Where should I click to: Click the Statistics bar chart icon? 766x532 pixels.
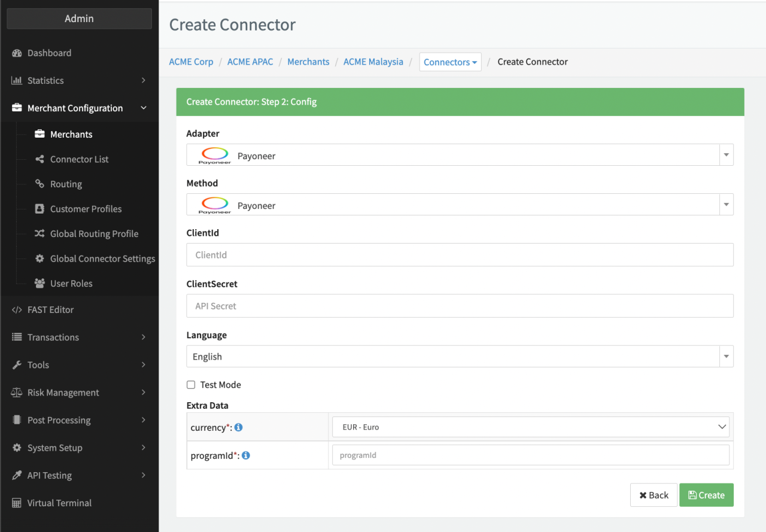pos(17,81)
